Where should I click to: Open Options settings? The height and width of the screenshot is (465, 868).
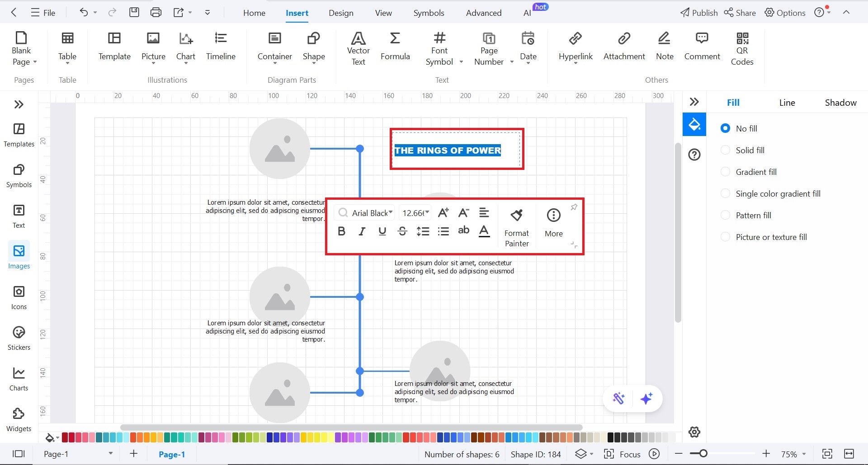tap(785, 13)
